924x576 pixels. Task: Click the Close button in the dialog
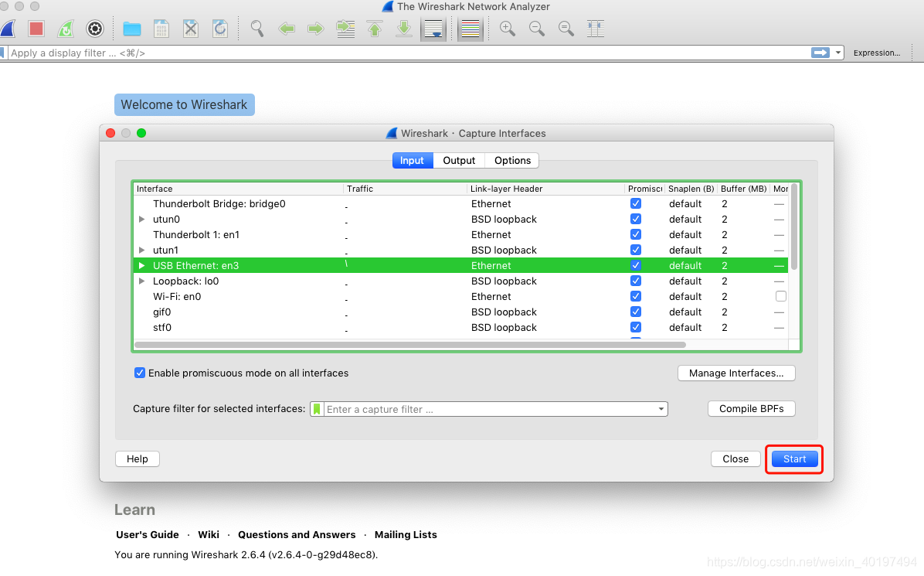(x=735, y=458)
